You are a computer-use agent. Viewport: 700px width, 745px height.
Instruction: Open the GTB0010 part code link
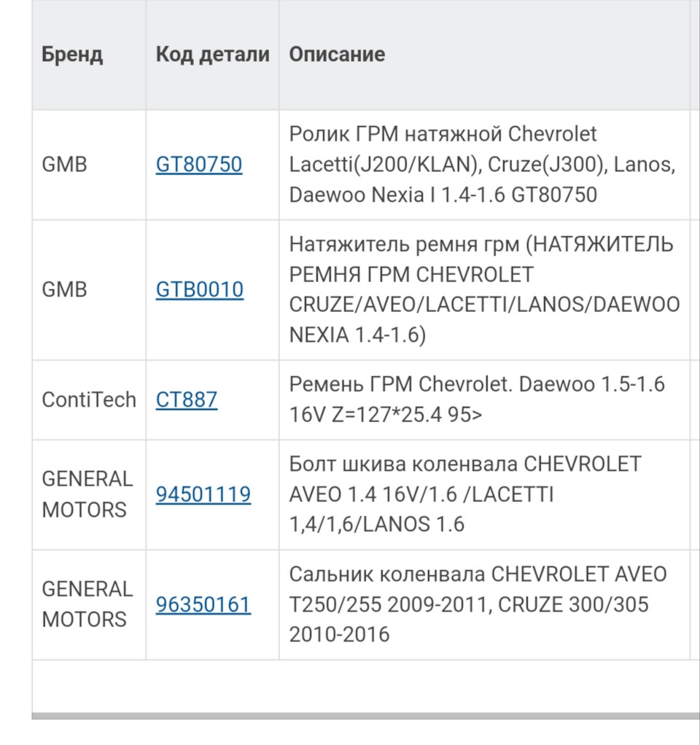(x=199, y=289)
